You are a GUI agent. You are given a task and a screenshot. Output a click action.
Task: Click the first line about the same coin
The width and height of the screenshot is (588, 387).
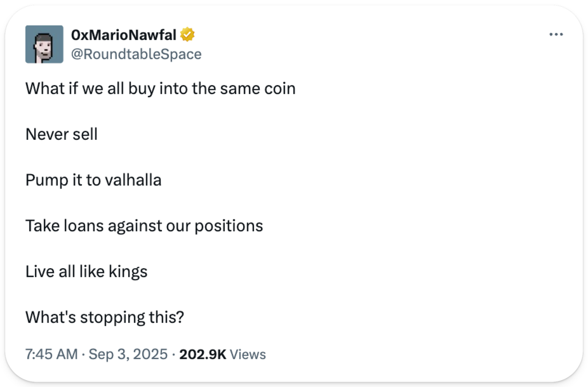click(160, 89)
